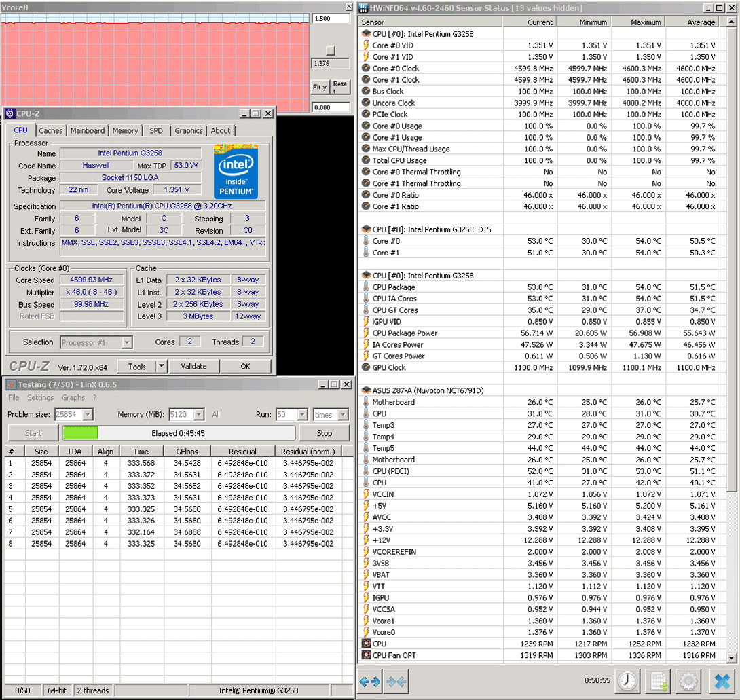The image size is (740, 700).
Task: Click Reset button in Vcore0 graph
Action: pos(340,87)
